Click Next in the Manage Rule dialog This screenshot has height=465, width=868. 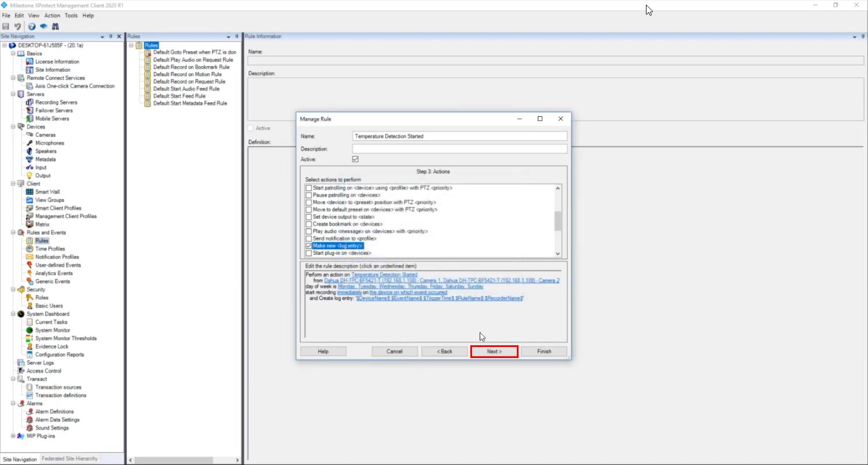pos(494,351)
